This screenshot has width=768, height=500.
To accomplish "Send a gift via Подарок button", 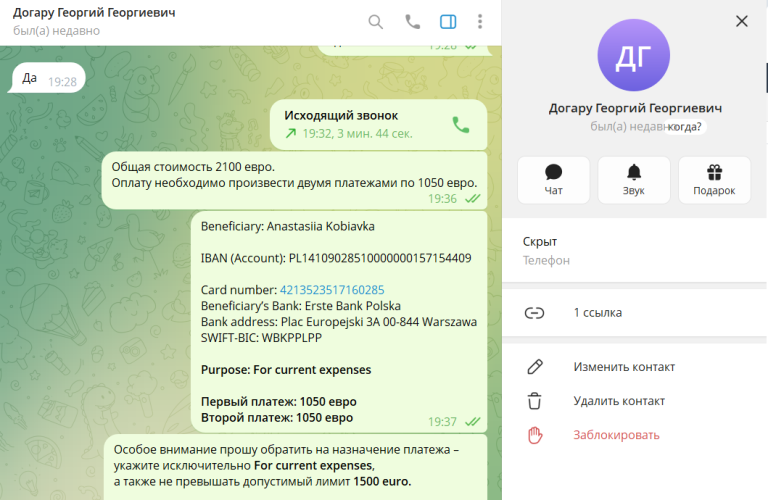I will 714,180.
